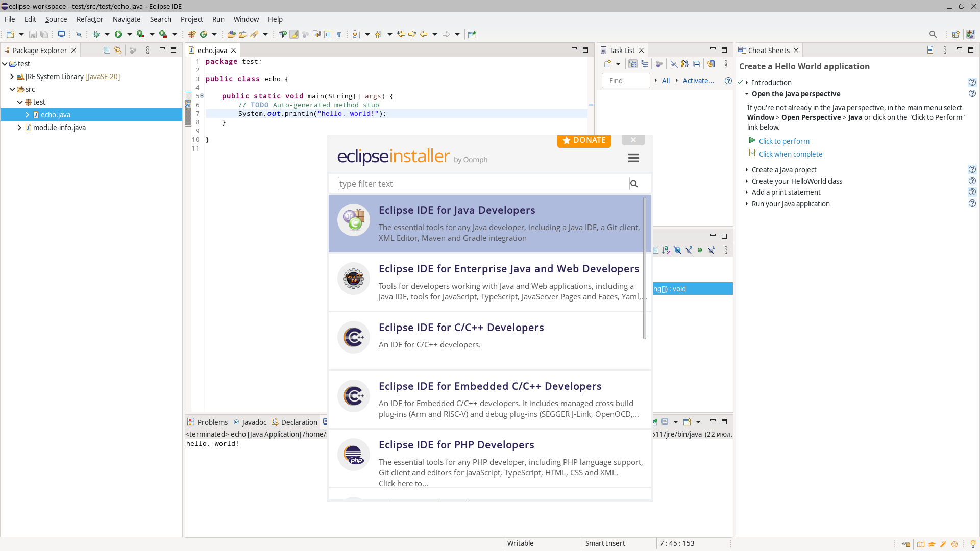980x551 pixels.
Task: Click Sort alphabetically icon in Outline view
Action: click(x=666, y=250)
